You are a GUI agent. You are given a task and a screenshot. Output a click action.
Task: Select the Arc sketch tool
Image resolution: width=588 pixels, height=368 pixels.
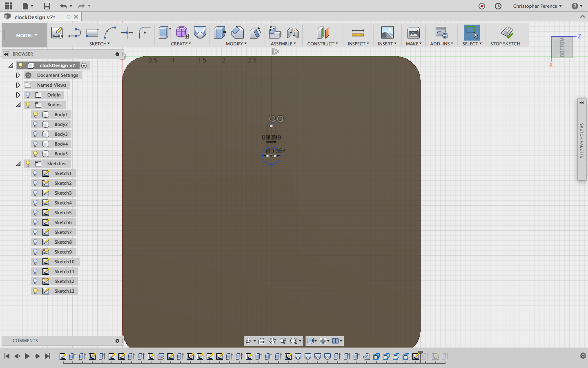pyautogui.click(x=110, y=33)
